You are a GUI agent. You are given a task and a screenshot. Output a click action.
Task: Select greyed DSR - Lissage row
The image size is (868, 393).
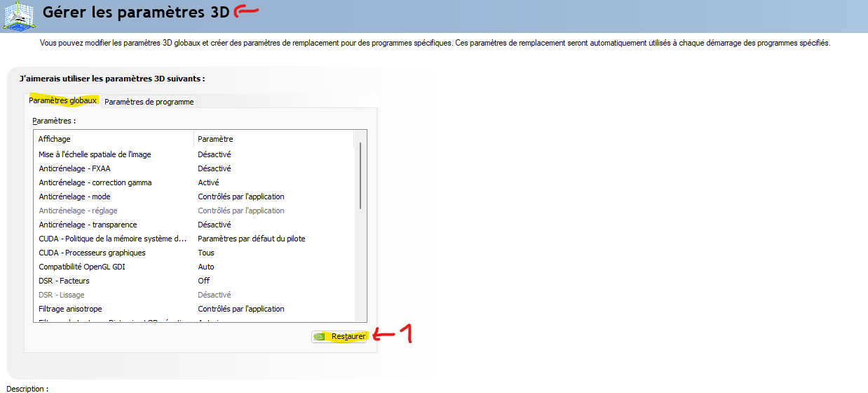(x=194, y=295)
